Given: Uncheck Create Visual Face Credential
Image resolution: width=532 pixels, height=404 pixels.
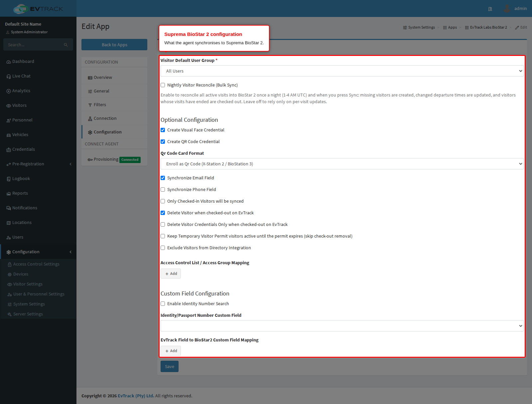Looking at the screenshot, I should [x=163, y=130].
